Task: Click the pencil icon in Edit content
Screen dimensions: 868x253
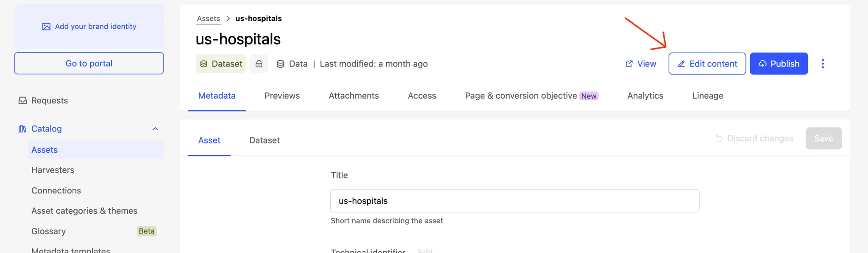Action: pyautogui.click(x=682, y=64)
